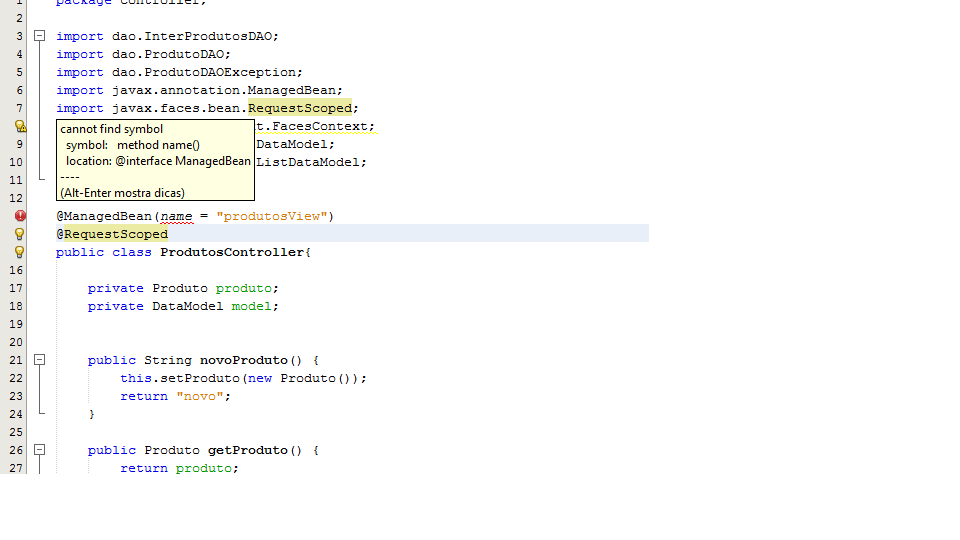Click the novoProduto method name
The image size is (960, 540).
(x=244, y=360)
